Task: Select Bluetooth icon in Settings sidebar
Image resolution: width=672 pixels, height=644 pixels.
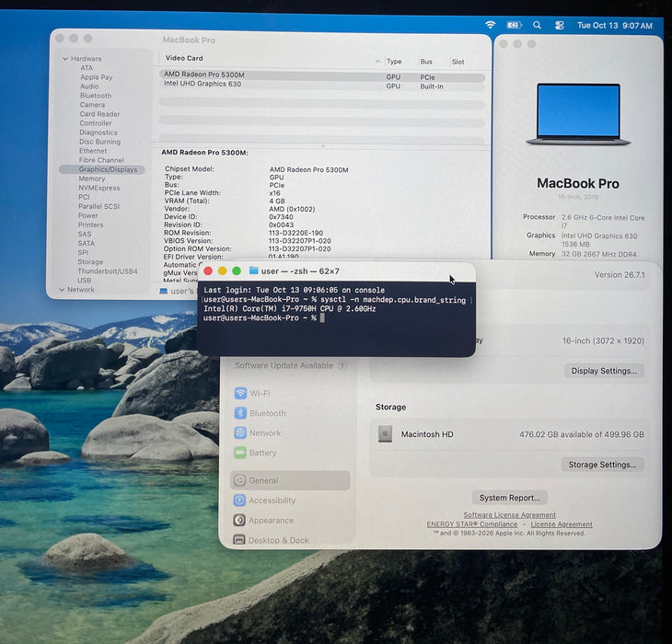Action: [x=240, y=413]
